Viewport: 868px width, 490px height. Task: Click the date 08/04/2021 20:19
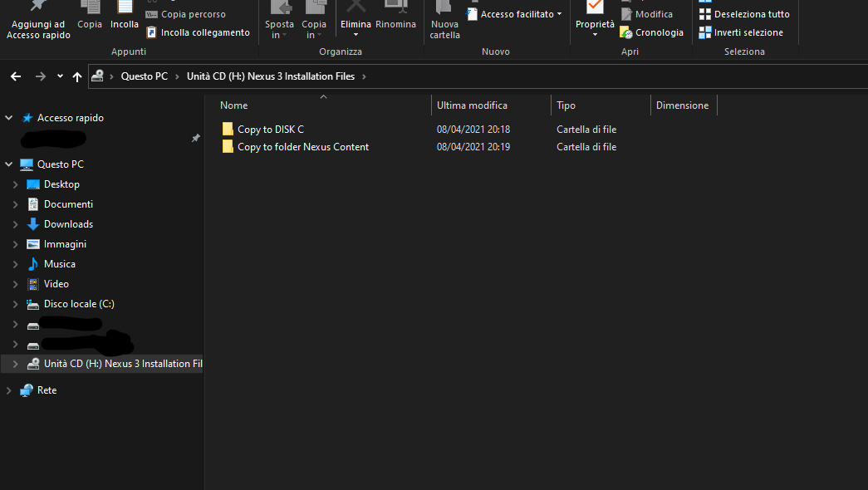(473, 147)
